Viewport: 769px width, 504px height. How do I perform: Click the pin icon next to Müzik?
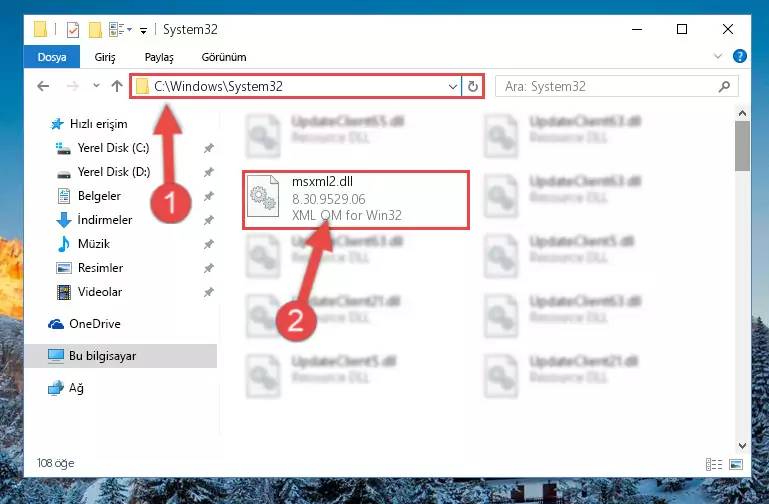pyautogui.click(x=209, y=244)
